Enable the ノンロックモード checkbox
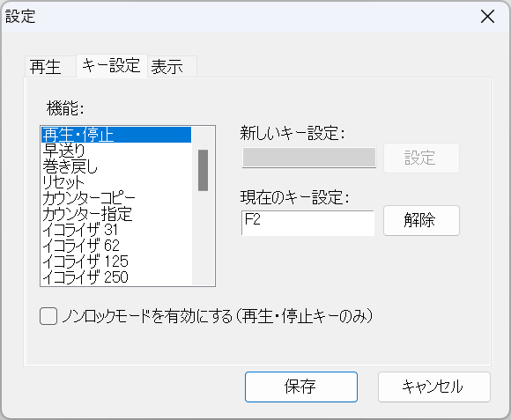The height and width of the screenshot is (420, 511). tap(48, 316)
